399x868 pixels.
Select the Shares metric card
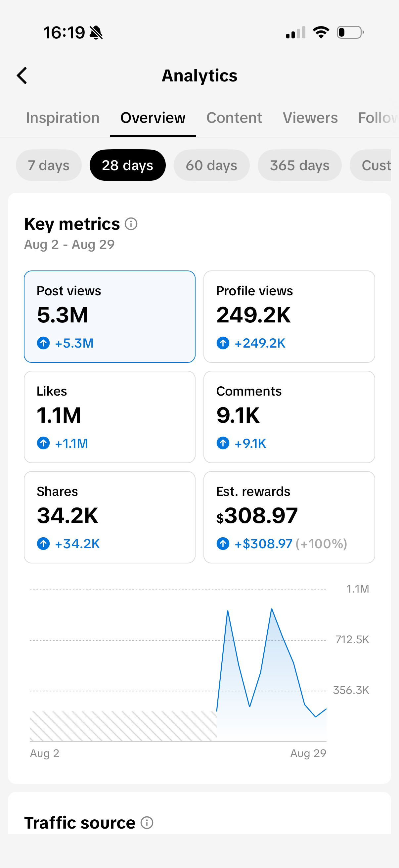[110, 517]
